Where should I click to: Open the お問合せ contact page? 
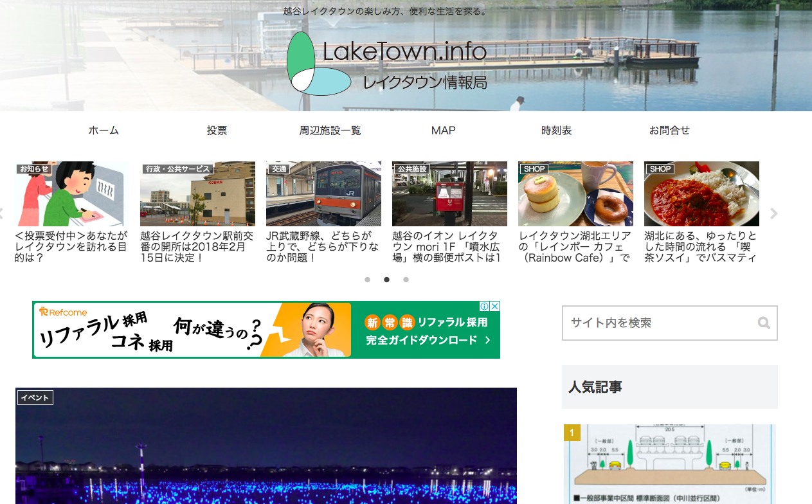669,130
